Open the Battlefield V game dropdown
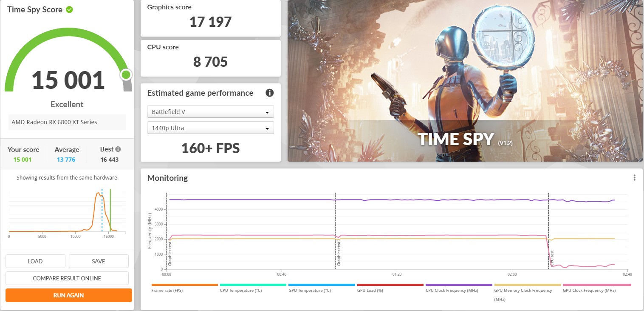Viewport: 644px width, 311px height. click(210, 111)
